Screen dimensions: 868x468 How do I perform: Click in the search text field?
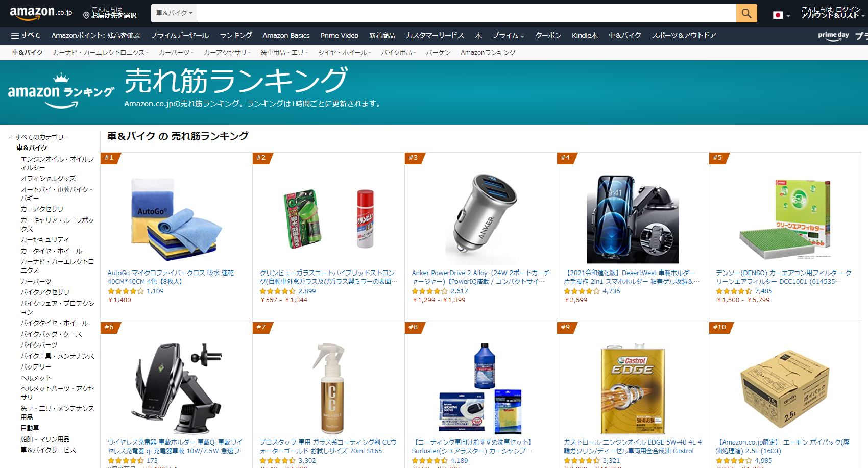coord(466,13)
